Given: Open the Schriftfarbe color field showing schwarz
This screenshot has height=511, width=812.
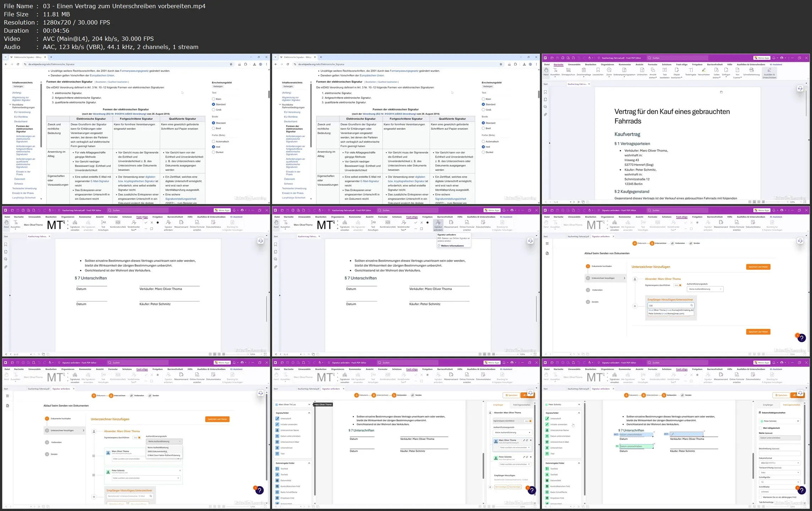Looking at the screenshot, I should tap(779, 492).
